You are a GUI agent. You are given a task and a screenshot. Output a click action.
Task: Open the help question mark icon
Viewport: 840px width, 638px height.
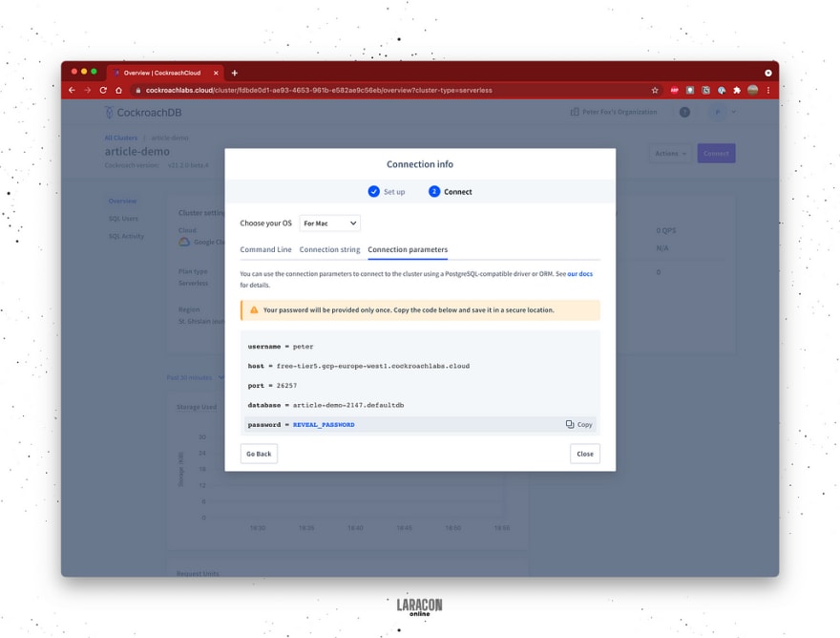(x=684, y=112)
